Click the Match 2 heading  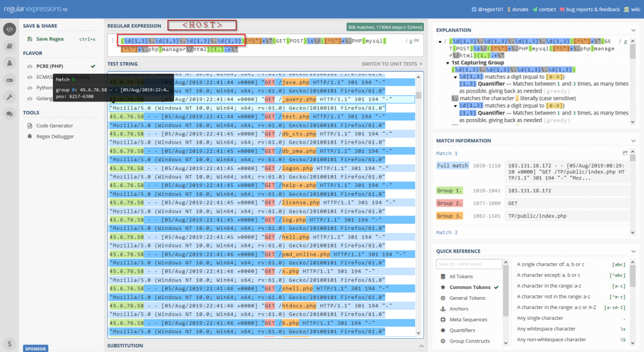pos(447,232)
